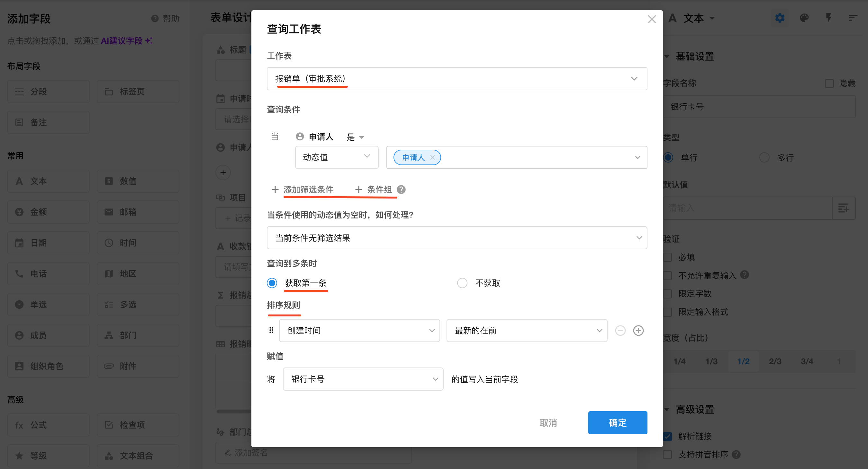Image resolution: width=868 pixels, height=469 pixels.
Task: Click the 默认值 input field
Action: [747, 208]
